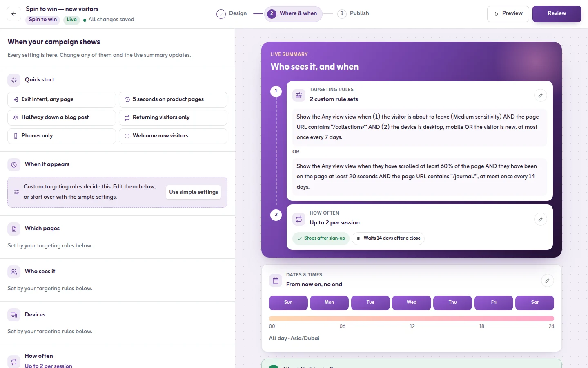Click the Stops after sign-up chip

[321, 238]
